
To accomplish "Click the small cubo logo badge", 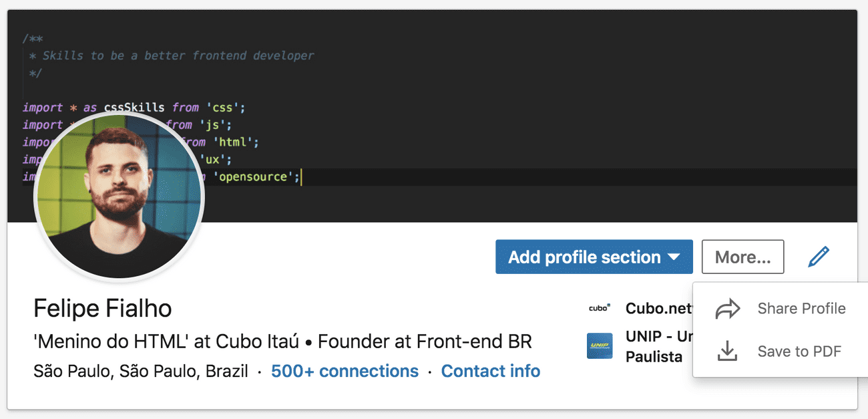I will (600, 308).
